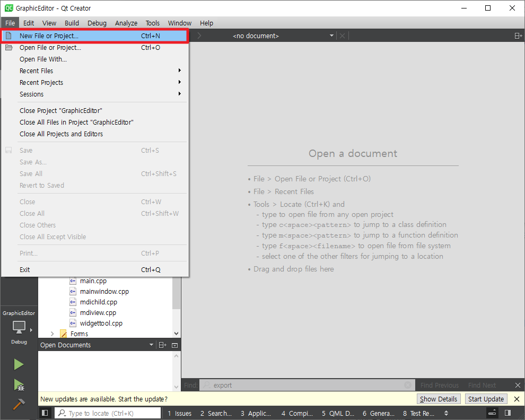
Task: Split the Open Documents side panel
Action: click(163, 345)
